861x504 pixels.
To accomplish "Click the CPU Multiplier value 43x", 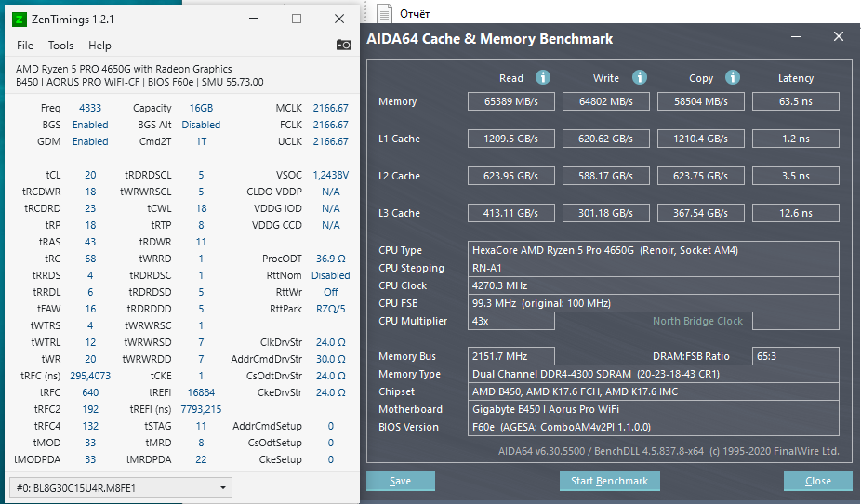I will (511, 321).
